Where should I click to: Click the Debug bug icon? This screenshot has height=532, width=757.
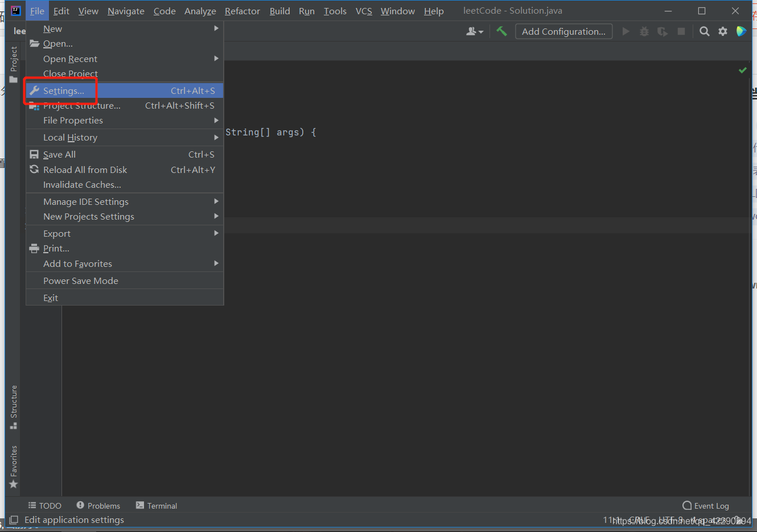(x=644, y=31)
